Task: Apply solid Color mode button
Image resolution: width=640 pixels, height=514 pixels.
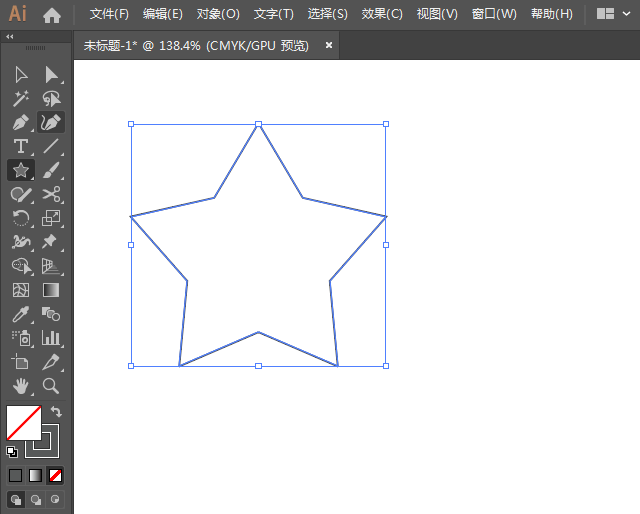Action: (16, 475)
